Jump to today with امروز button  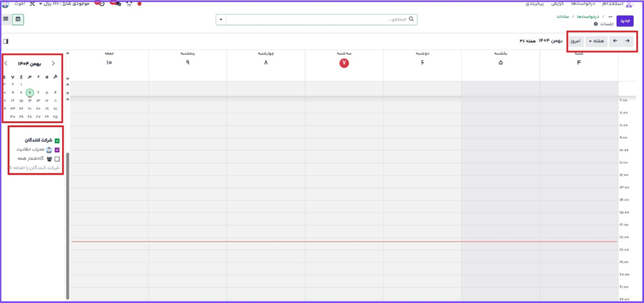pos(575,41)
